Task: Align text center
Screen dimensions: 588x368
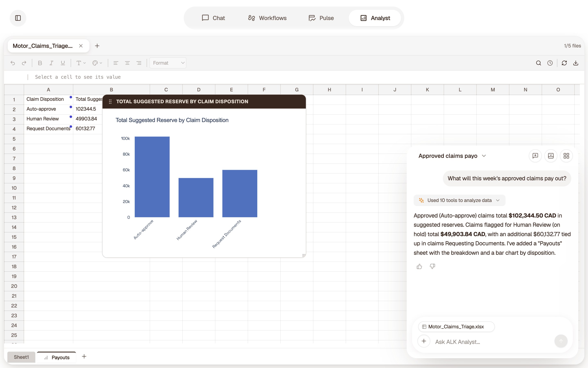Action: [x=127, y=63]
